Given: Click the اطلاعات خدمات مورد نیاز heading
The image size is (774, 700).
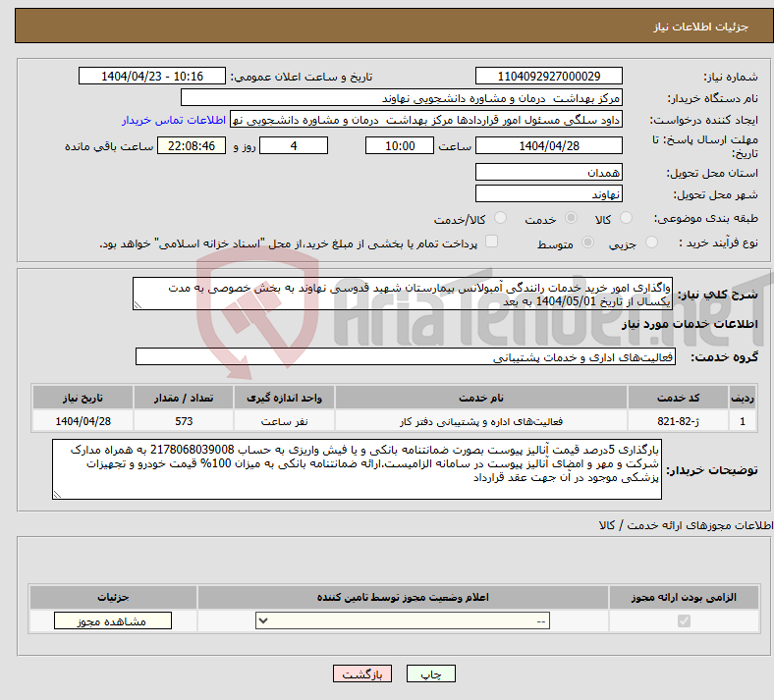Looking at the screenshot, I should (690, 324).
